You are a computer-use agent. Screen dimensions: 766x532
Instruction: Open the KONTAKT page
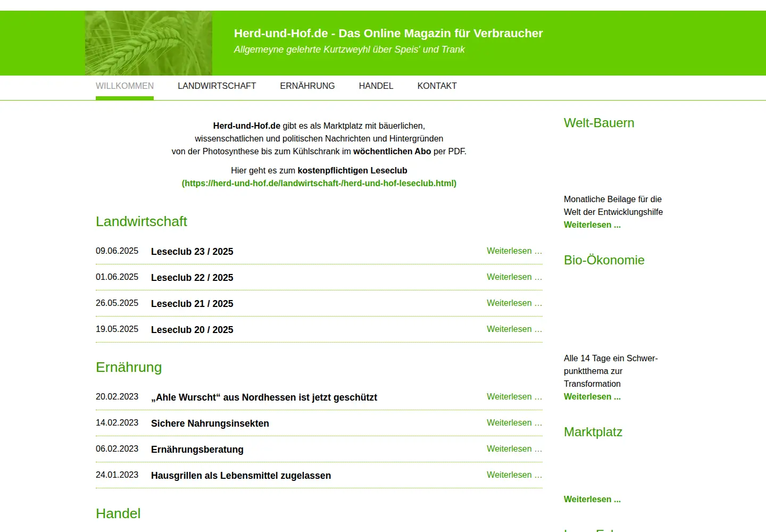pos(437,86)
